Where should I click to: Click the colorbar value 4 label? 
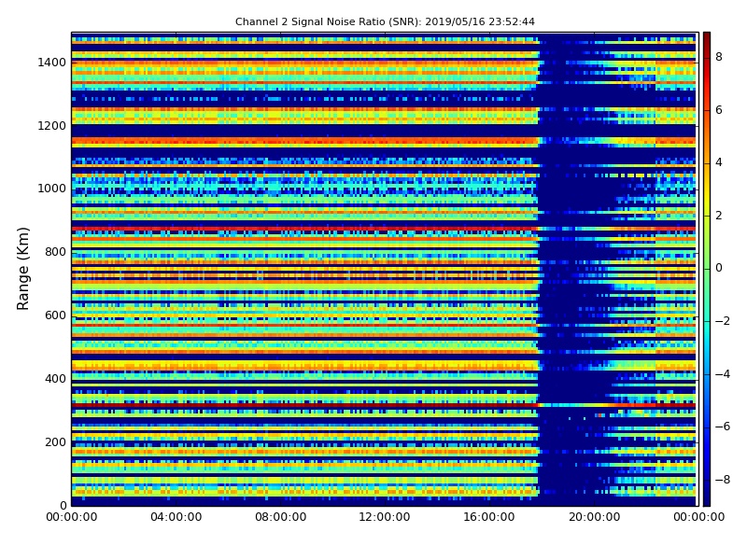[719, 162]
